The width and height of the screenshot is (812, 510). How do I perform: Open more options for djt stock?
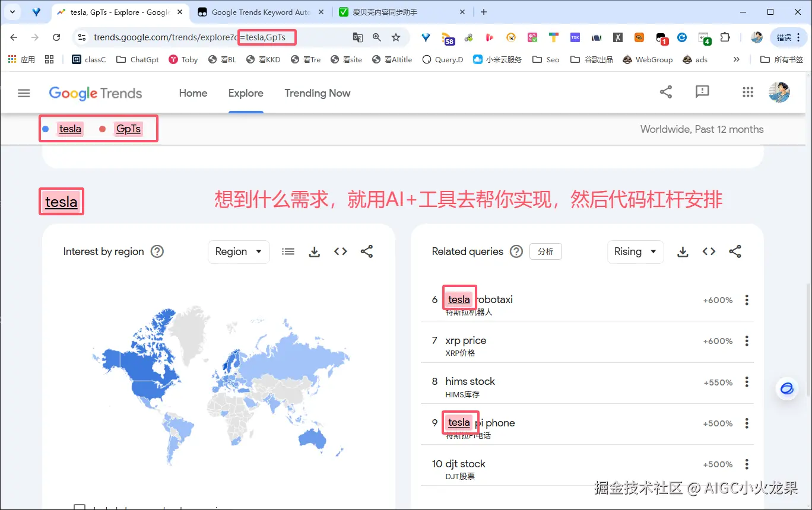tap(747, 464)
